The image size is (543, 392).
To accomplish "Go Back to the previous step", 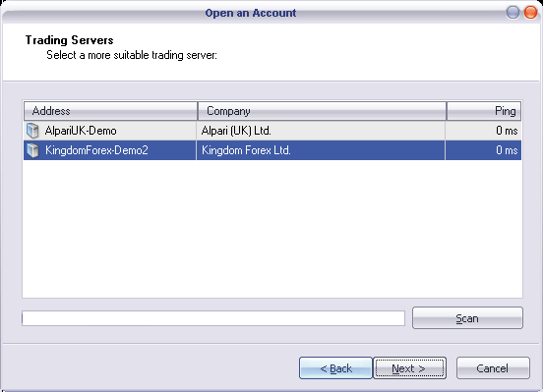I will (335, 368).
